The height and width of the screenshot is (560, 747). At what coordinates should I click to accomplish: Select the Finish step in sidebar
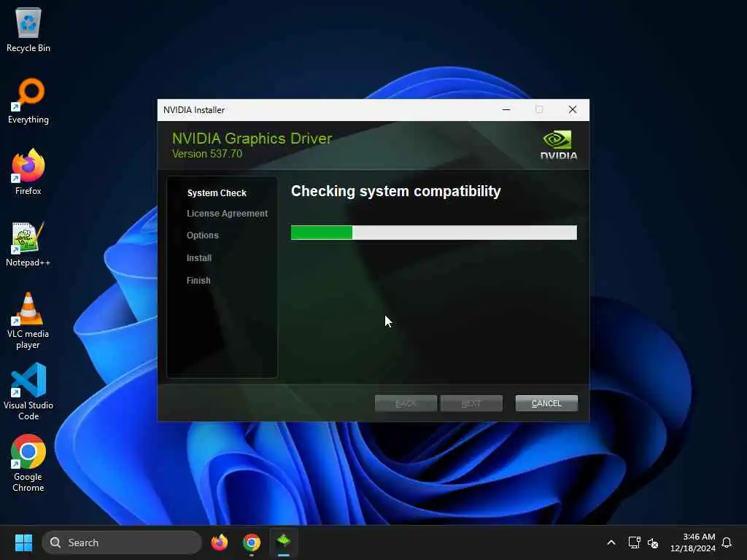click(x=198, y=281)
